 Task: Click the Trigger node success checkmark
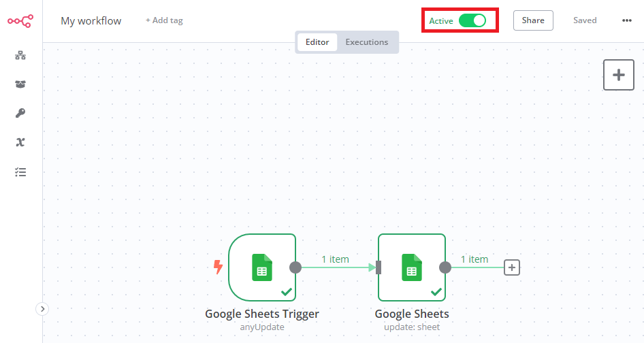[287, 292]
